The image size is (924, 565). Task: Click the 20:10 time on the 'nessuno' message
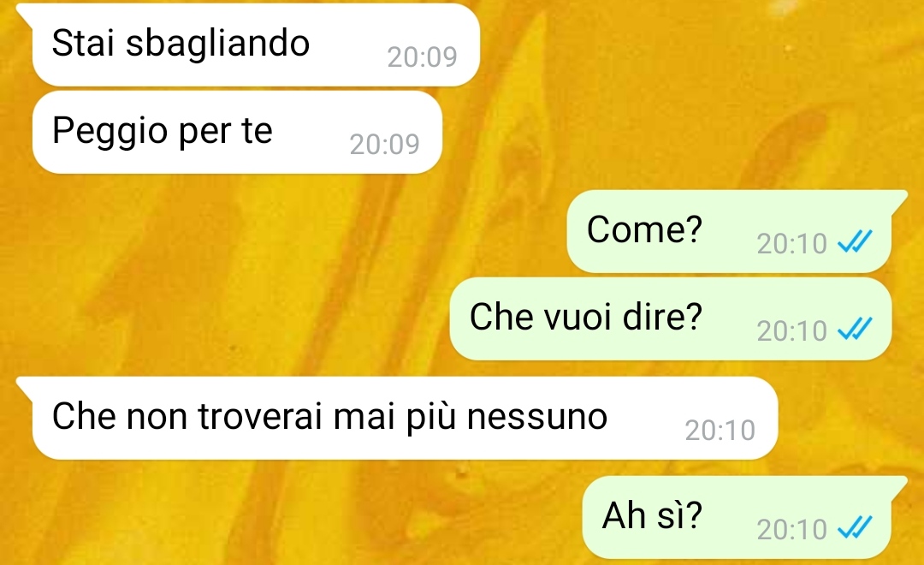pos(720,431)
